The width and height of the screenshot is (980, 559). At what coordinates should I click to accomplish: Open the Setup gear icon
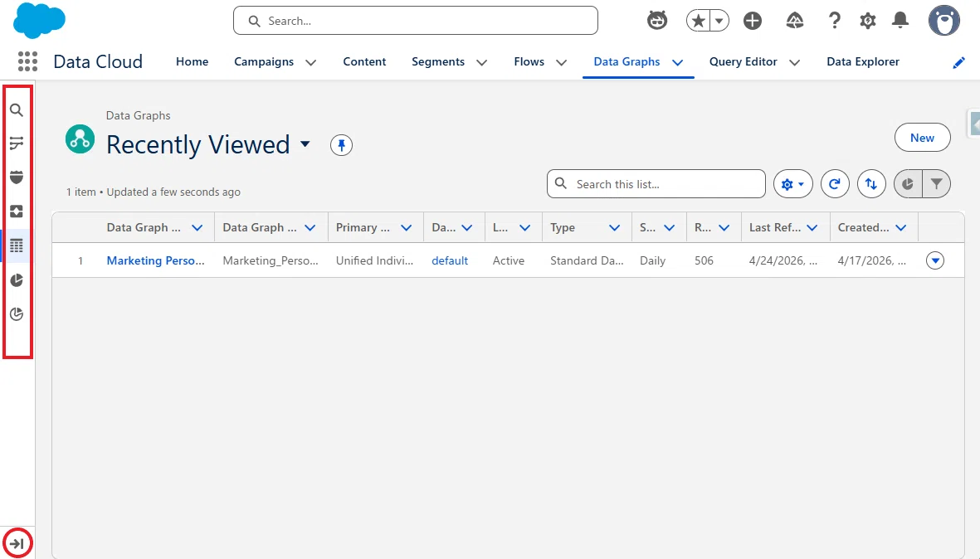click(867, 21)
